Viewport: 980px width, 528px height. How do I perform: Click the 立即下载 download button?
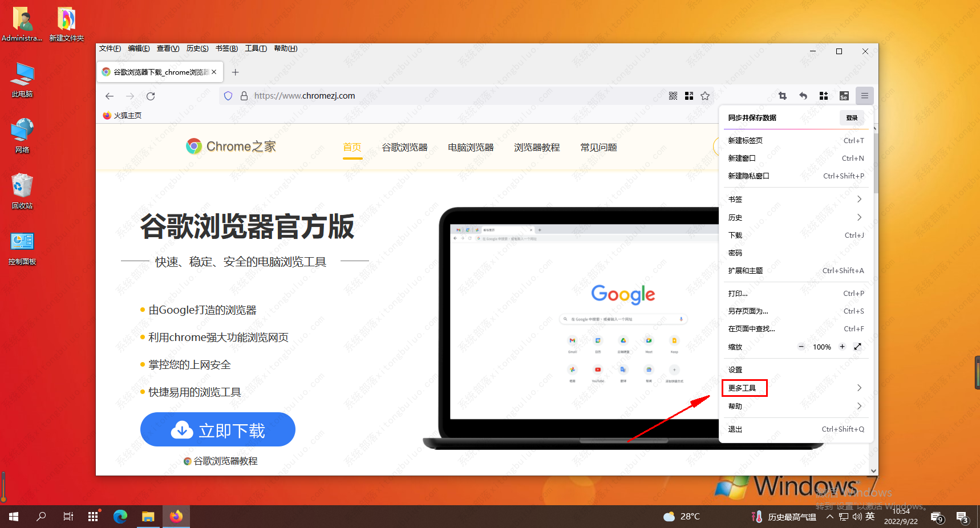coord(218,429)
